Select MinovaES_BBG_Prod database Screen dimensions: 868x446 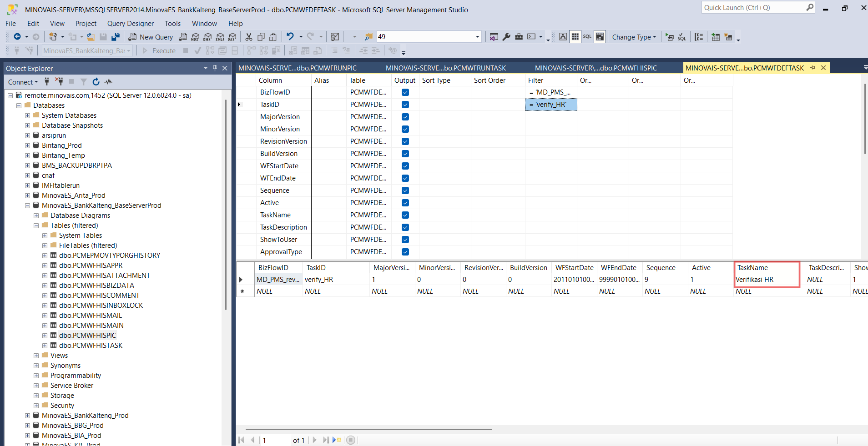(73, 426)
